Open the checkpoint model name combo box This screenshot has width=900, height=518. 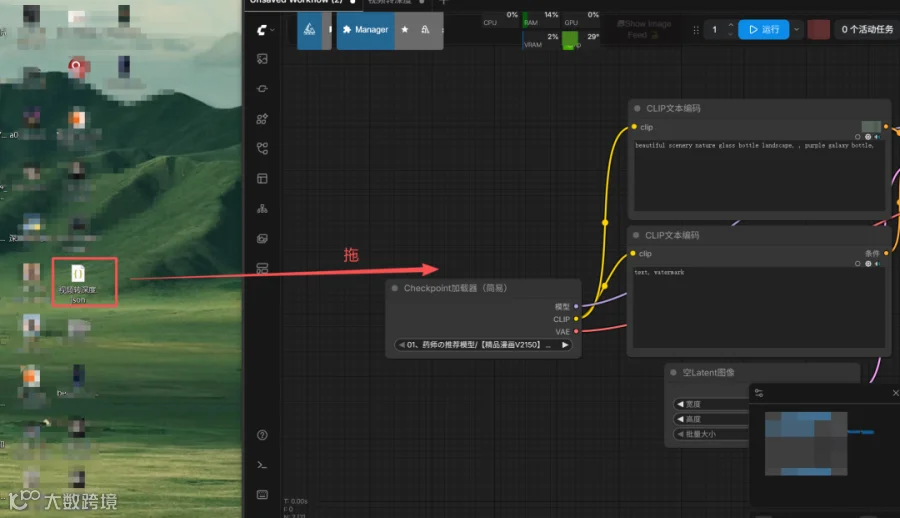[483, 345]
